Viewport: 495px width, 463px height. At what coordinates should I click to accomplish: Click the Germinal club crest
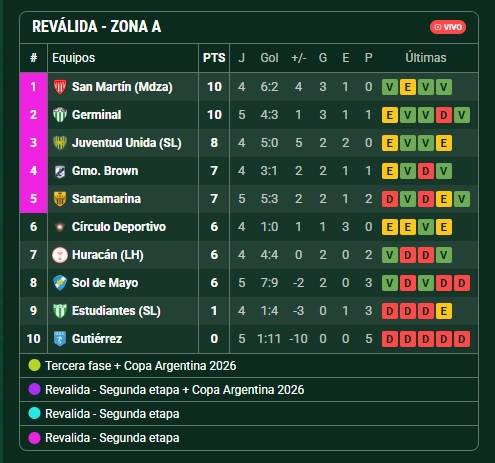[60, 115]
